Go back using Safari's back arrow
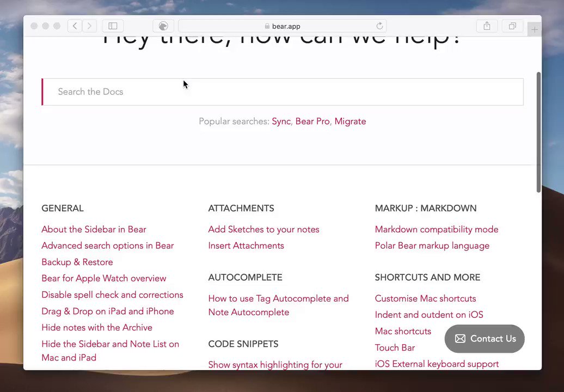 click(x=75, y=26)
